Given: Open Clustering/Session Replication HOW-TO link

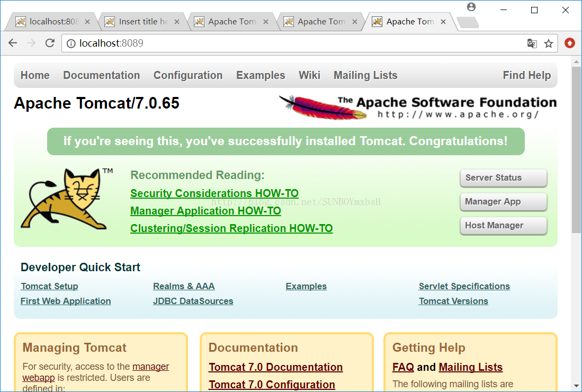Looking at the screenshot, I should [231, 228].
